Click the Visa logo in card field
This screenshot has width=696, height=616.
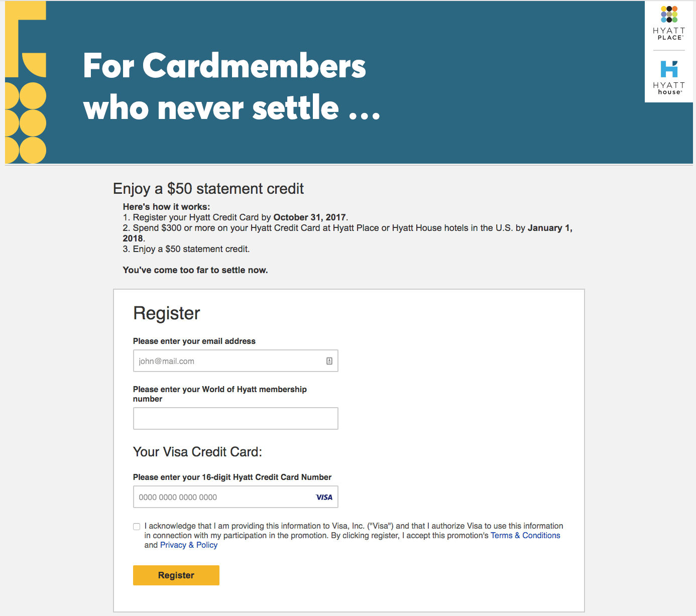[x=324, y=497]
